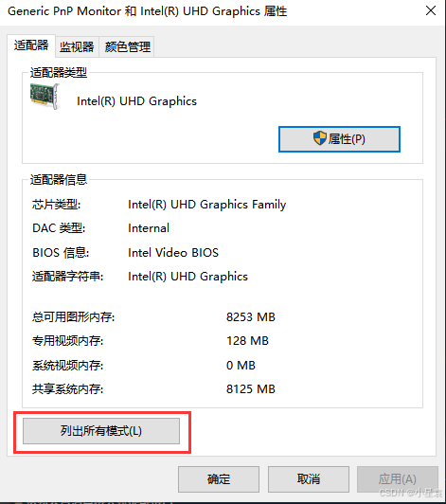Viewport: 446px width, 504px height.
Task: Click the DAC 类型 value Internal
Action: click(x=149, y=228)
